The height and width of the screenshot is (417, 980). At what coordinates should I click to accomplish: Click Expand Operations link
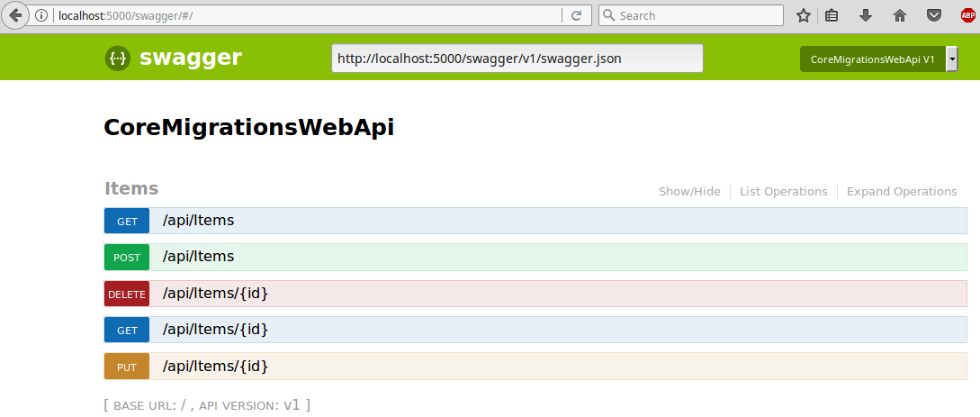(x=902, y=191)
